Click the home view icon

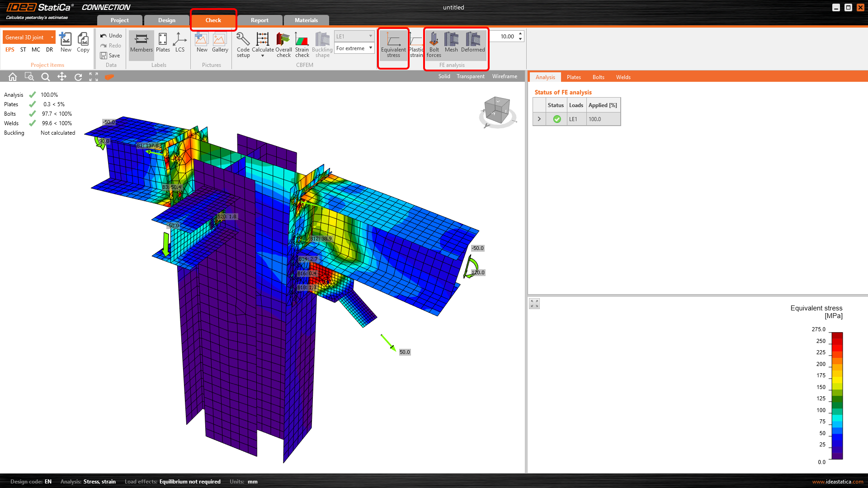pos(13,77)
